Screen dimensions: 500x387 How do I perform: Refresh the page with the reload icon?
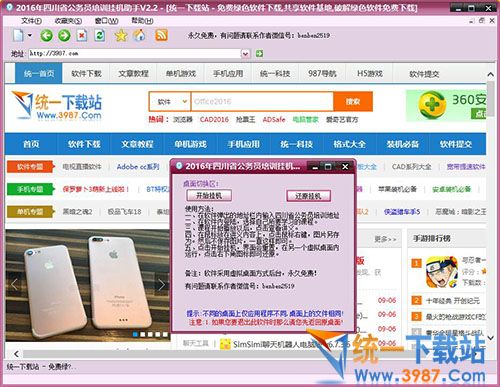(x=100, y=35)
